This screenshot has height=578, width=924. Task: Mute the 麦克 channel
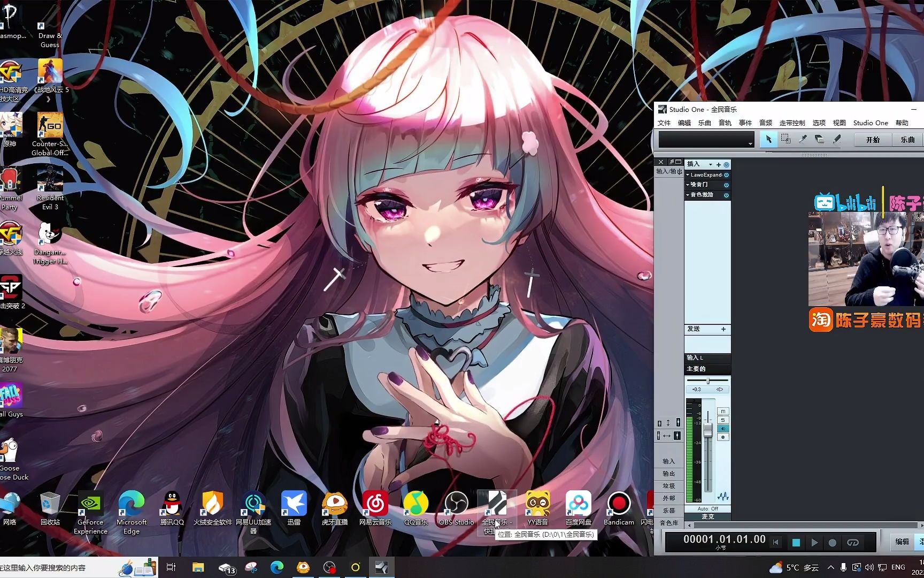[723, 412]
